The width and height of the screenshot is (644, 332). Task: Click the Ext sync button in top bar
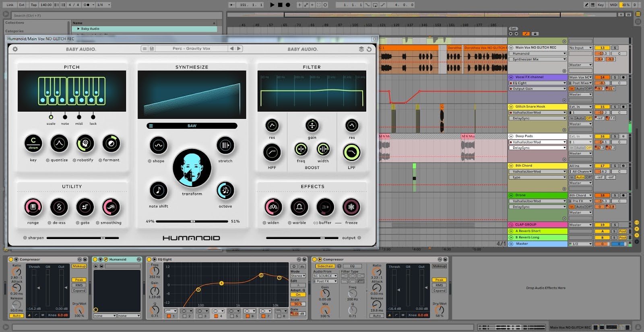point(22,5)
